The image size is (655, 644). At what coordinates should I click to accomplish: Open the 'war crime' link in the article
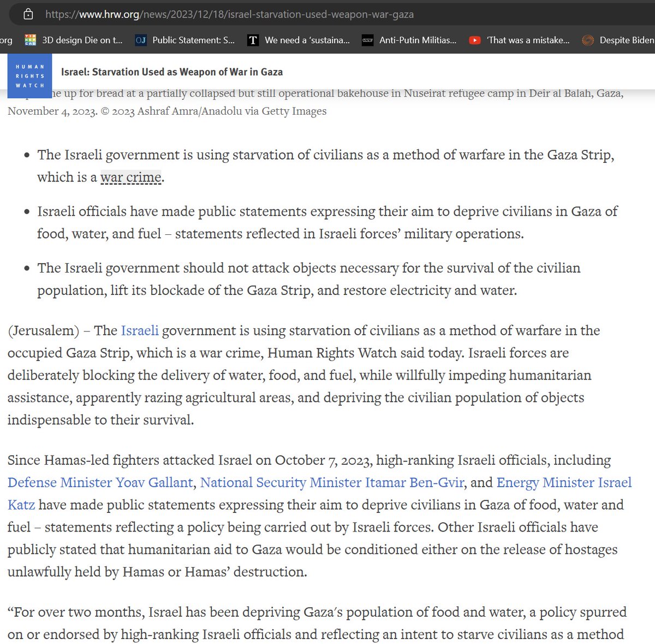(x=130, y=177)
